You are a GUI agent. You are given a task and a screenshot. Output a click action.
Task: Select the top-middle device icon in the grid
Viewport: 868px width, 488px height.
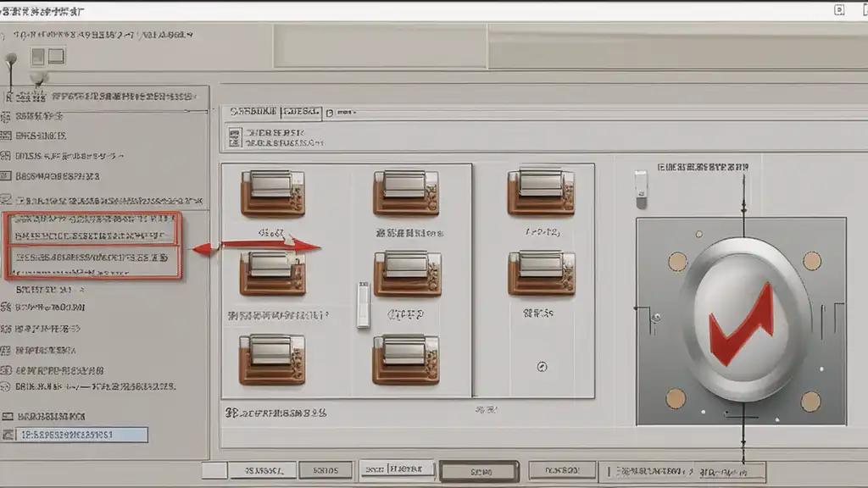(406, 192)
